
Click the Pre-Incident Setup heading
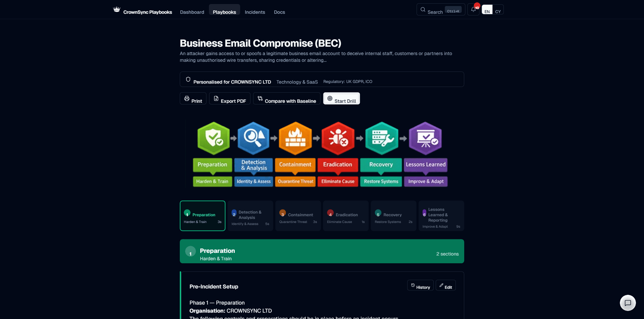click(214, 286)
